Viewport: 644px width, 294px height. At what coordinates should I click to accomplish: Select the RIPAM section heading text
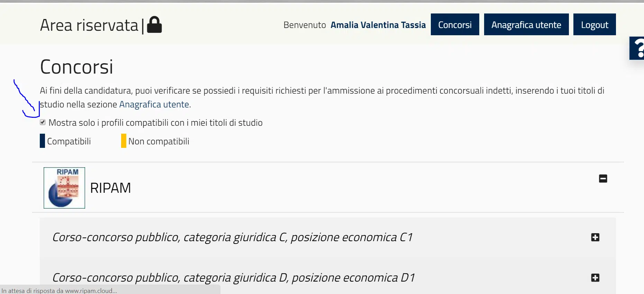tap(110, 188)
